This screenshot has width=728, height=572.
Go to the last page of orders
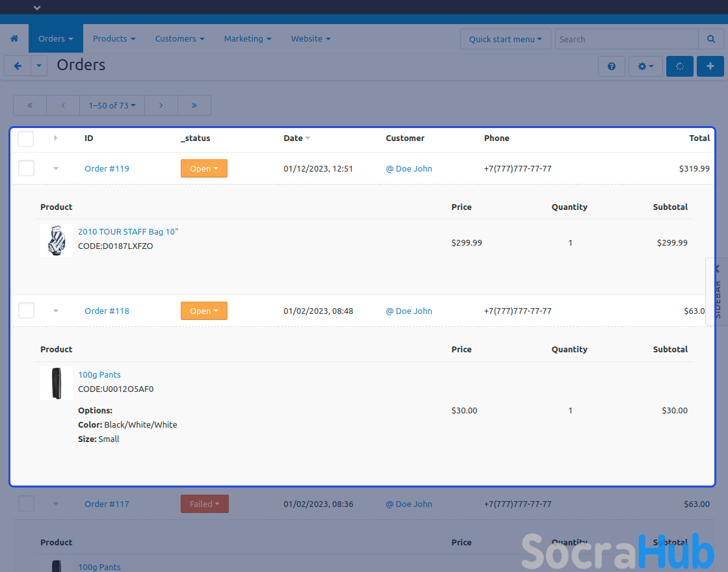point(194,105)
